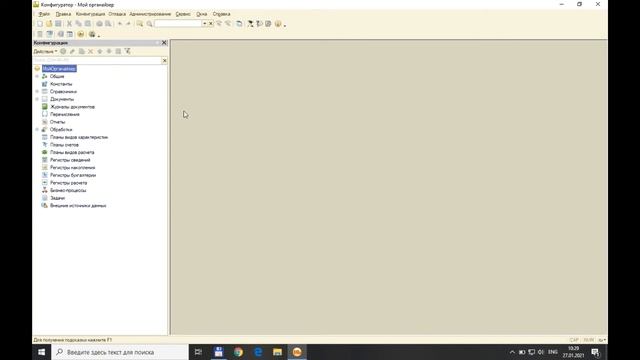Select Обработки in the tree
This screenshot has height=360, width=640.
[61, 129]
